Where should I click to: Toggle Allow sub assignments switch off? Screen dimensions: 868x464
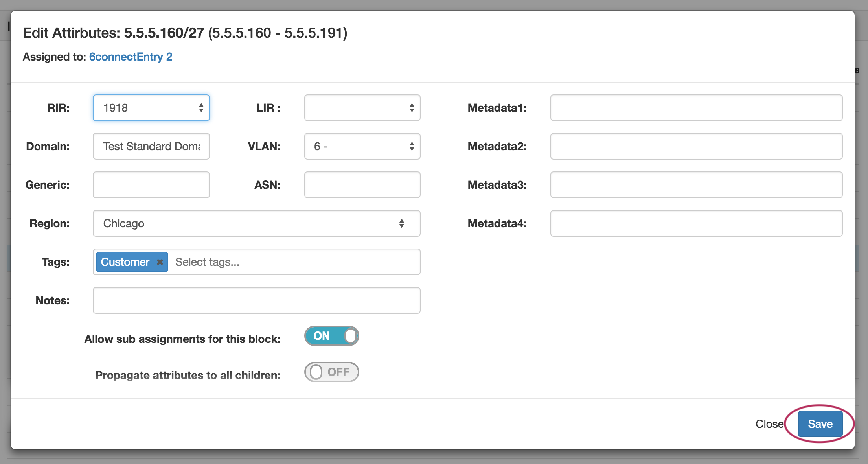(331, 336)
